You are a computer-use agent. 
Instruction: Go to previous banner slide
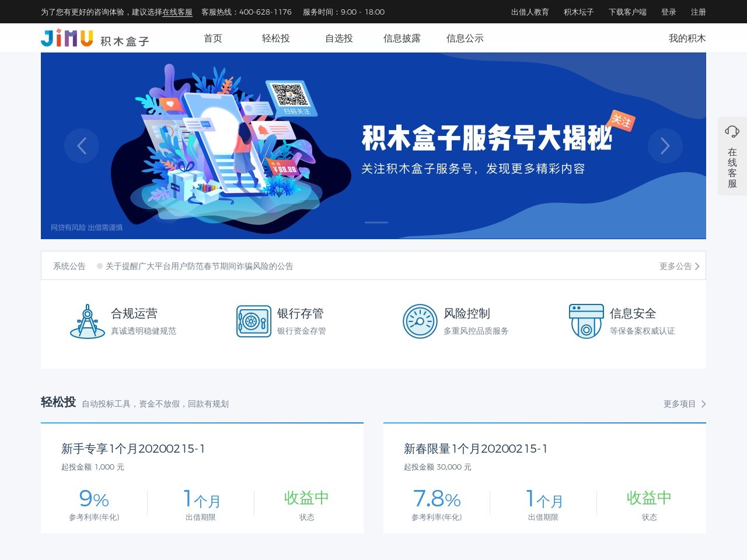click(x=82, y=146)
